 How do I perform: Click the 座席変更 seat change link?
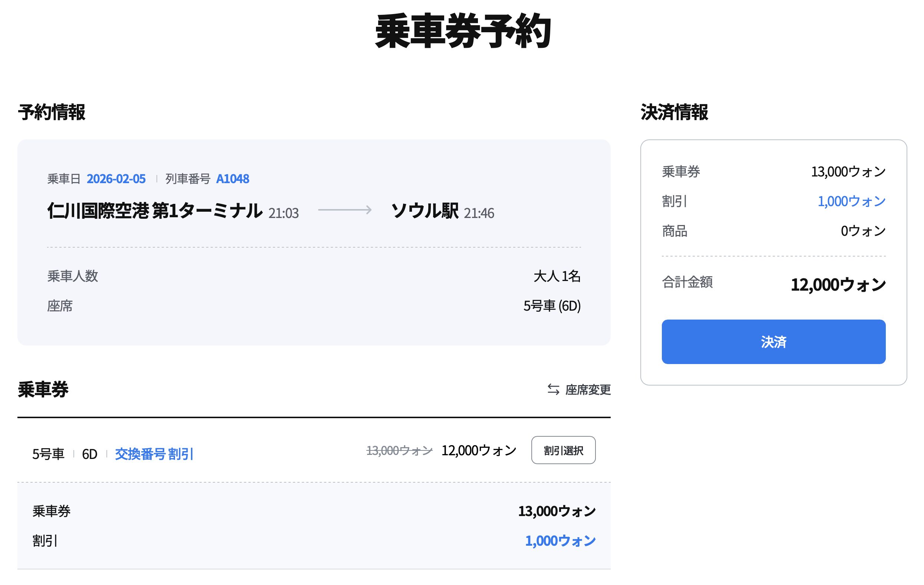(x=587, y=390)
